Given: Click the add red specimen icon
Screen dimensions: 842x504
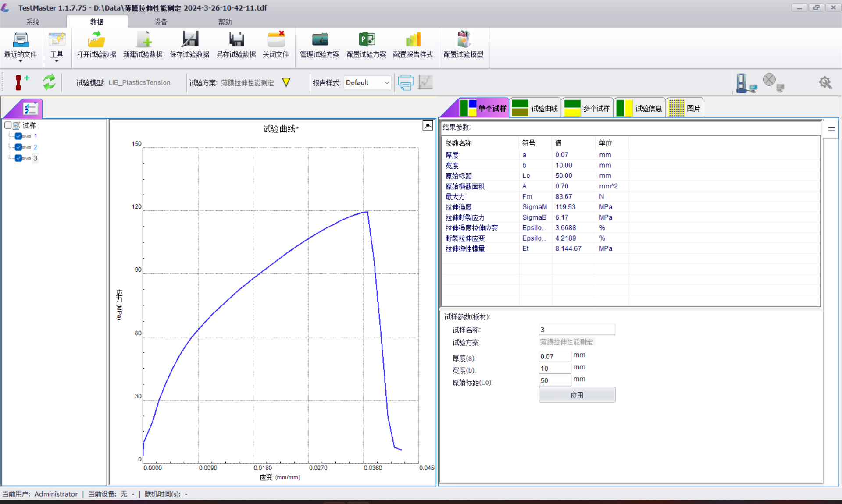Looking at the screenshot, I should pyautogui.click(x=20, y=82).
